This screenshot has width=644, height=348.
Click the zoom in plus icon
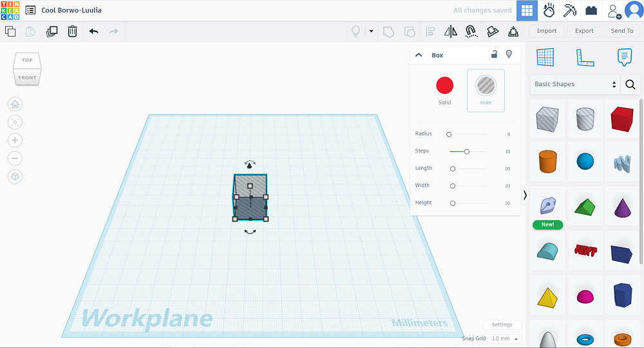coord(15,140)
